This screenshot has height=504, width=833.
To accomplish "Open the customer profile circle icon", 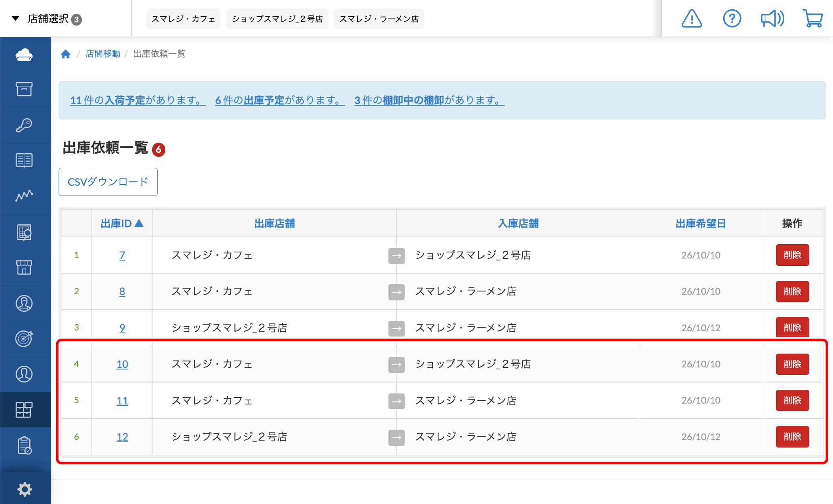I will 24,374.
